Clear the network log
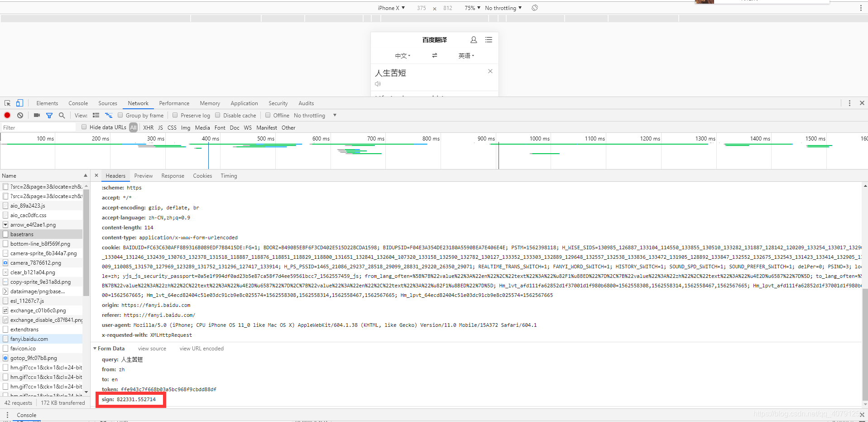The width and height of the screenshot is (868, 422). coord(20,116)
